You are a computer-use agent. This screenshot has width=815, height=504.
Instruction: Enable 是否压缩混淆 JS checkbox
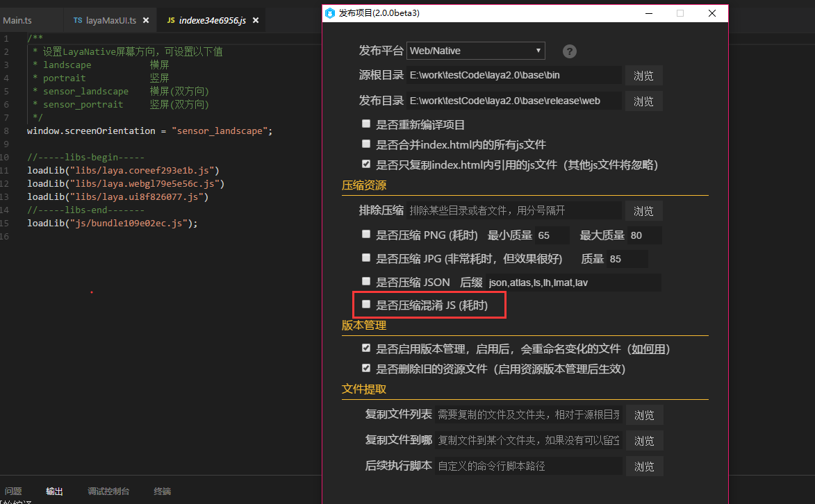point(366,305)
